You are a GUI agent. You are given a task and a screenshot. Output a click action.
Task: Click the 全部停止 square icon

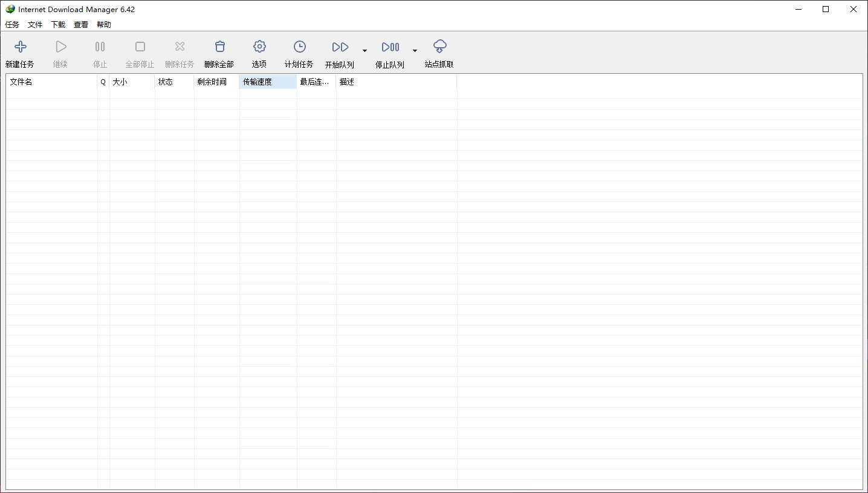click(x=140, y=47)
